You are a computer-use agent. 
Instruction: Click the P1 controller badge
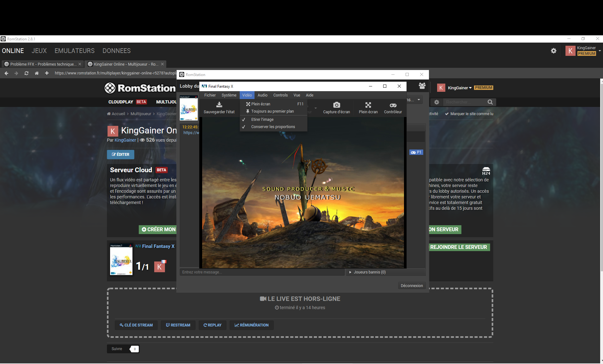coord(416,152)
